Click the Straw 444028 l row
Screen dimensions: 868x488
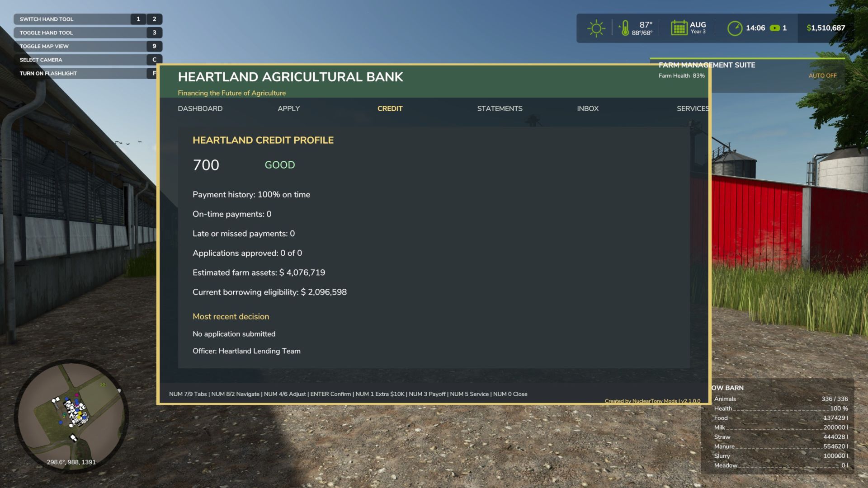781,437
